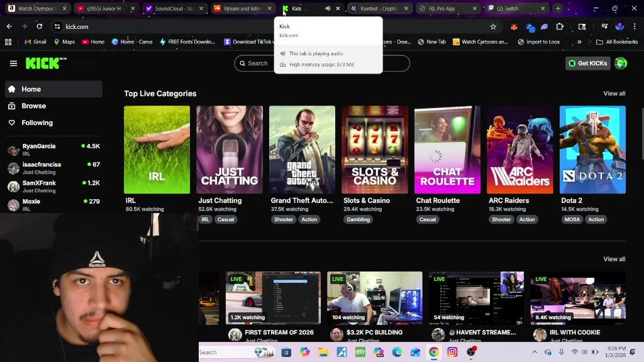Open a new browser tab
Image resolution: width=644 pixels, height=362 pixels.
tap(558, 9)
